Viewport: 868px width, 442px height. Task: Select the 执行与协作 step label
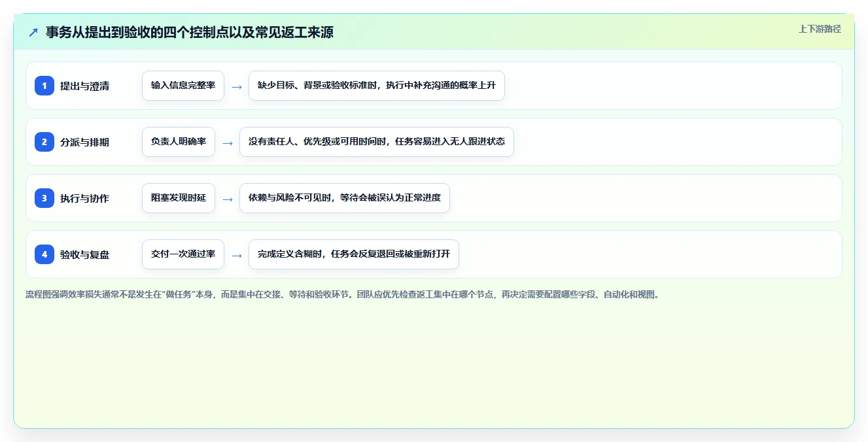(84, 198)
